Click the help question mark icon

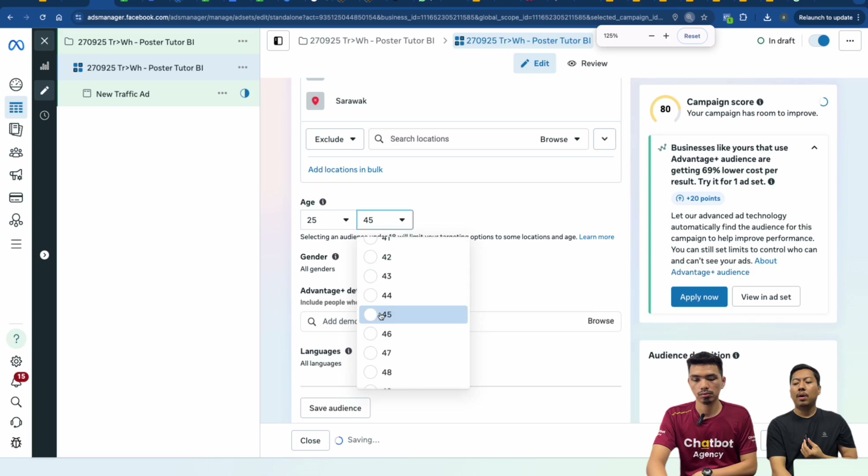pos(16,338)
